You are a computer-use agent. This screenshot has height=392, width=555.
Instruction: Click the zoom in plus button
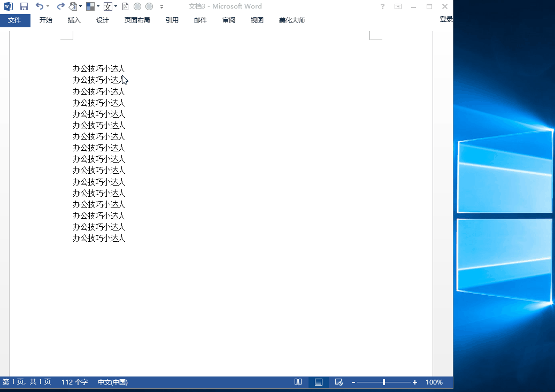pyautogui.click(x=415, y=382)
